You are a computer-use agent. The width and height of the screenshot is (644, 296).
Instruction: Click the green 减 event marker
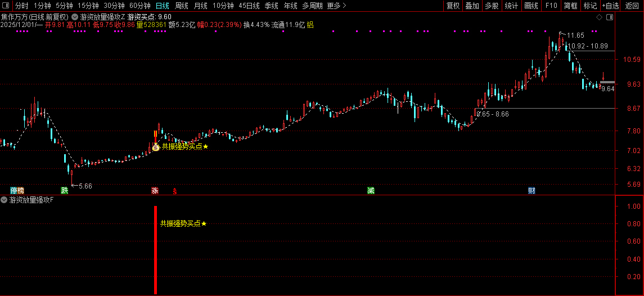pyautogui.click(x=371, y=190)
